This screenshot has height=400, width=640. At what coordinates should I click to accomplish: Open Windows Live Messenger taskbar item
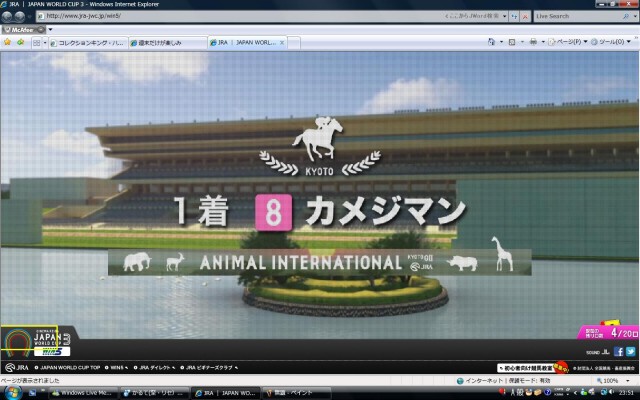tap(83, 393)
